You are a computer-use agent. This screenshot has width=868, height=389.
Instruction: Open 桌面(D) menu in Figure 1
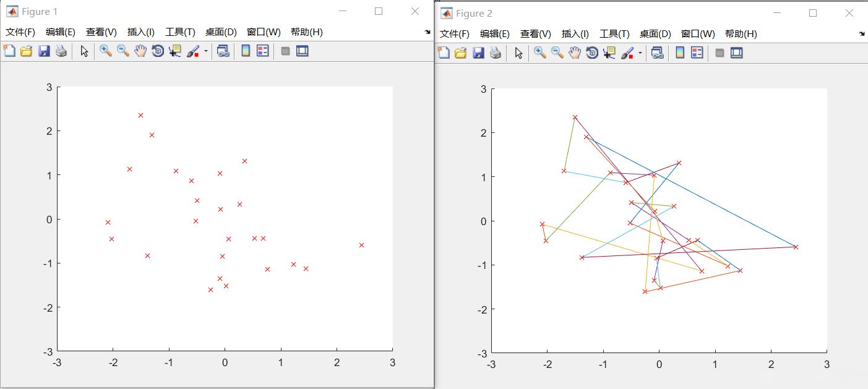pyautogui.click(x=221, y=32)
